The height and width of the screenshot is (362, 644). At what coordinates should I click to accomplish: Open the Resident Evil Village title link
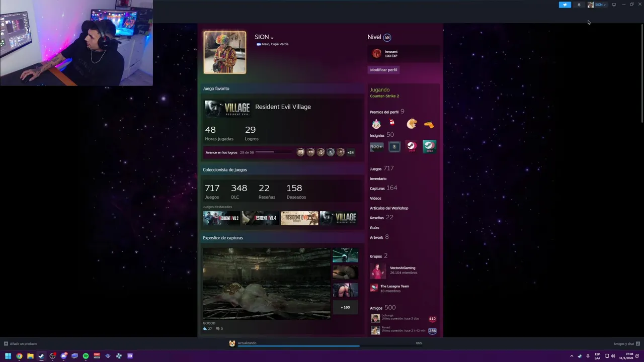coord(283,107)
